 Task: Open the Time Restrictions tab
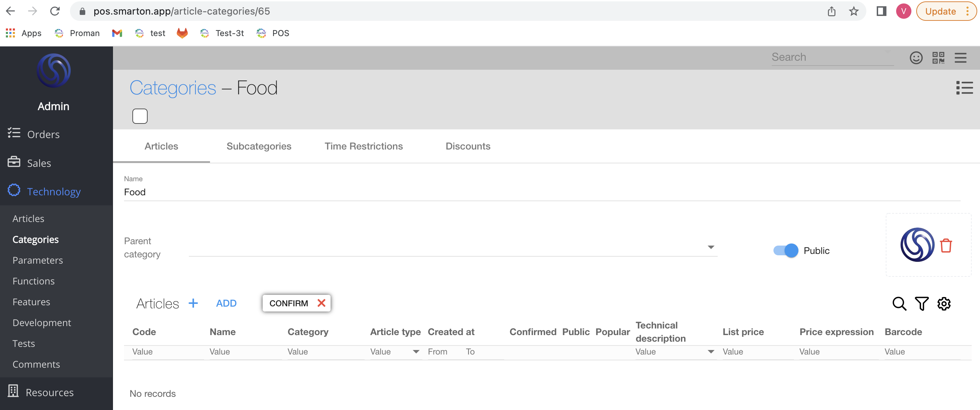click(363, 146)
